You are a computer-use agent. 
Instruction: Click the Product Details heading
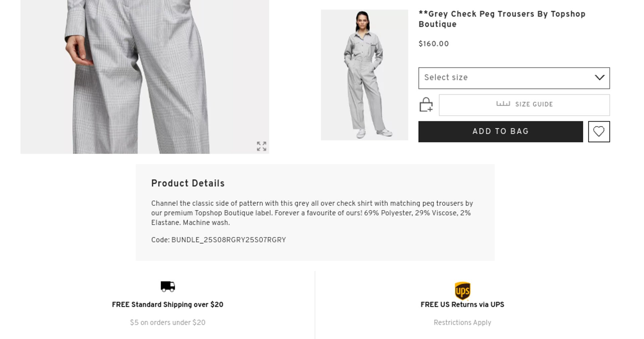point(188,184)
